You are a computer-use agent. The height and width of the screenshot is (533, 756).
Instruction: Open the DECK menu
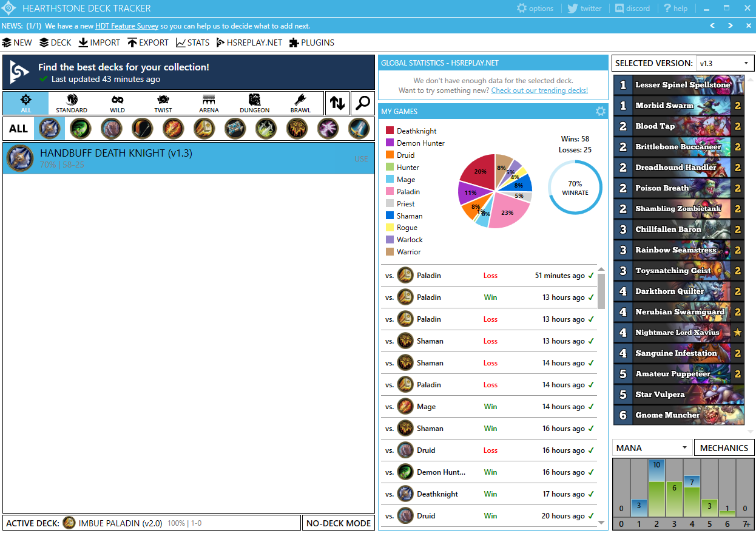click(x=55, y=42)
